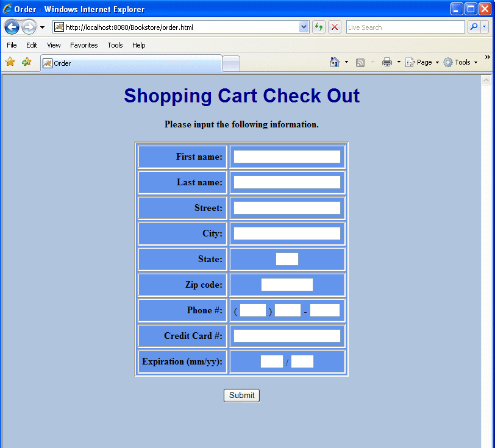
Task: Expand the home button dropdown arrow
Action: point(345,62)
